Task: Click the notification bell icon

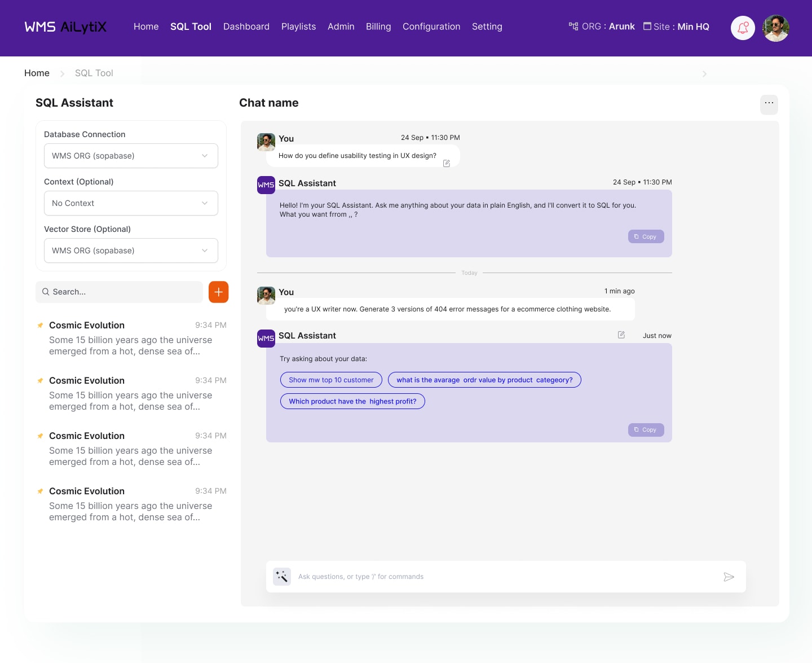Action: coord(743,28)
